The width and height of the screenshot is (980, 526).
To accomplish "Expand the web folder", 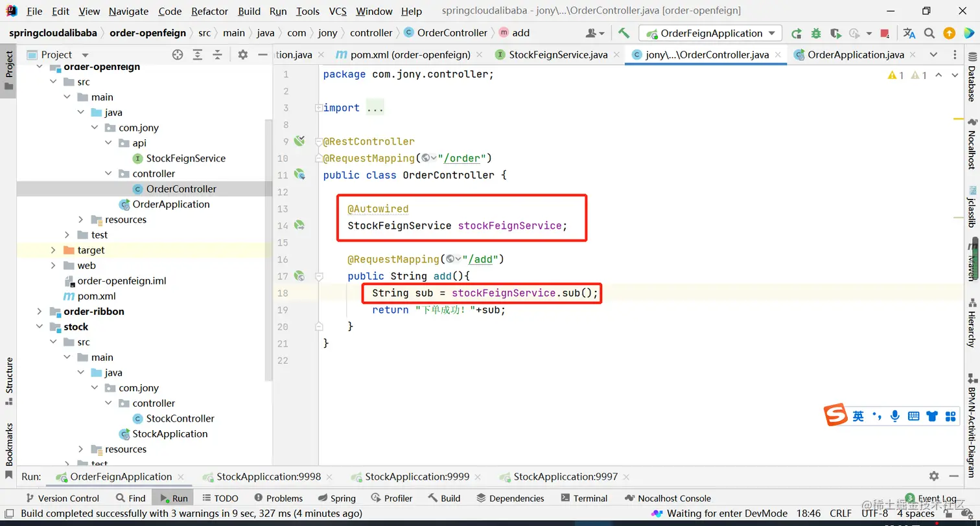I will pos(53,266).
